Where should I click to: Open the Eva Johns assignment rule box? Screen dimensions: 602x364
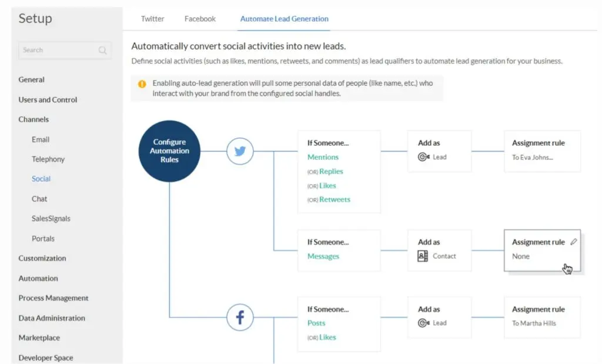[542, 151]
